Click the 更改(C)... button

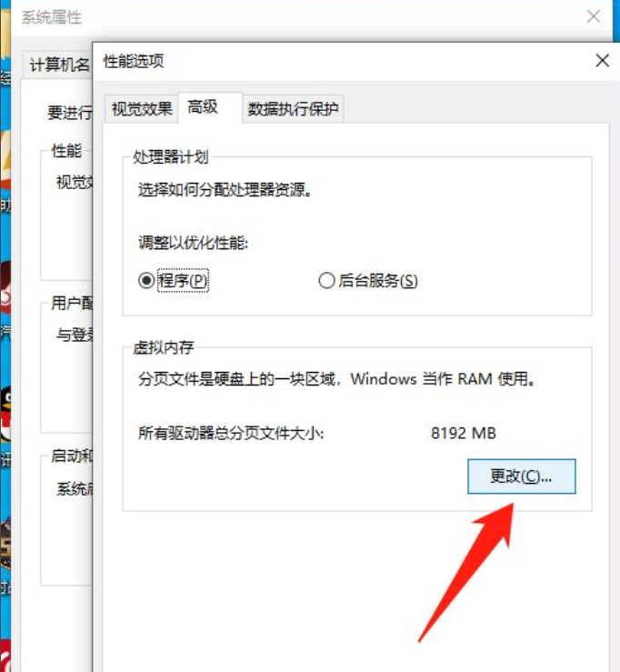[522, 476]
